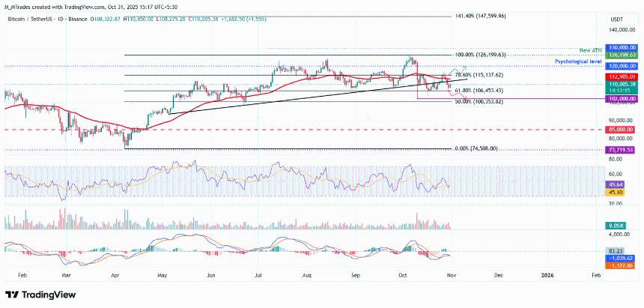644x308 pixels.
Task: Click the red 85,000.00 price level tag
Action: pos(622,130)
